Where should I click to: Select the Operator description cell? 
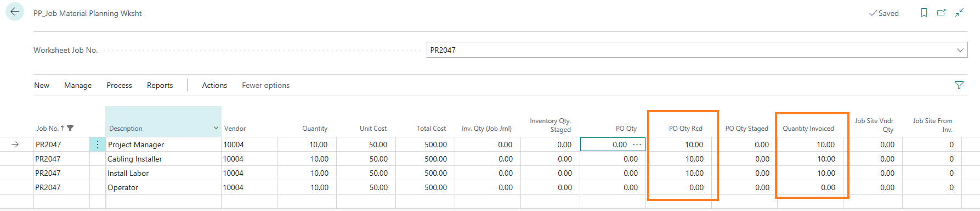[x=163, y=187]
